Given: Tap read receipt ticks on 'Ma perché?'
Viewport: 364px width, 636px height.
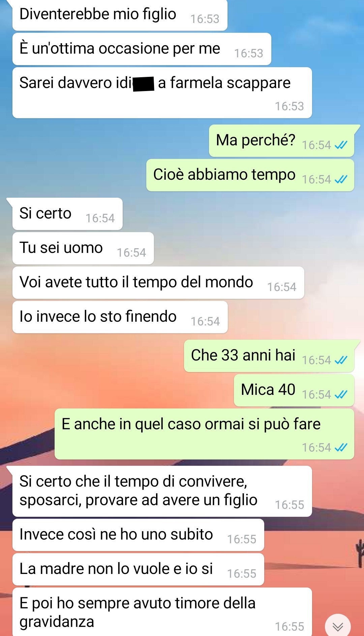Looking at the screenshot, I should click(341, 145).
